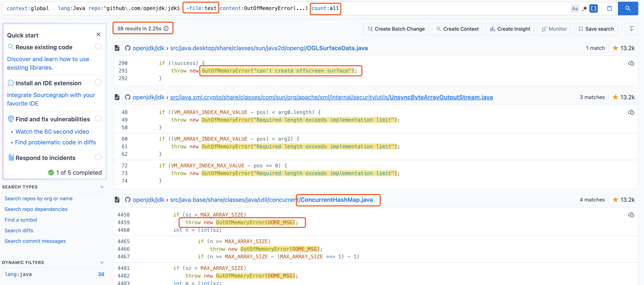
Task: Click Find and fix vulnerabilities shield icon
Action: click(x=11, y=119)
